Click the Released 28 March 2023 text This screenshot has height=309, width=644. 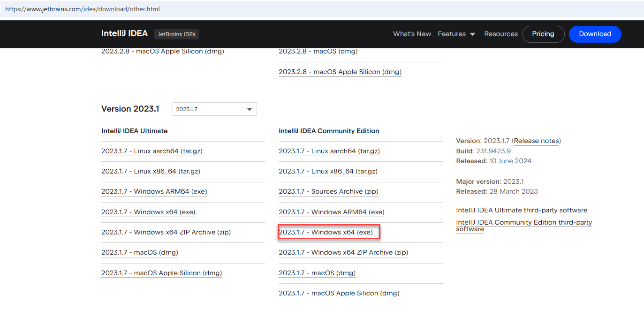point(497,191)
